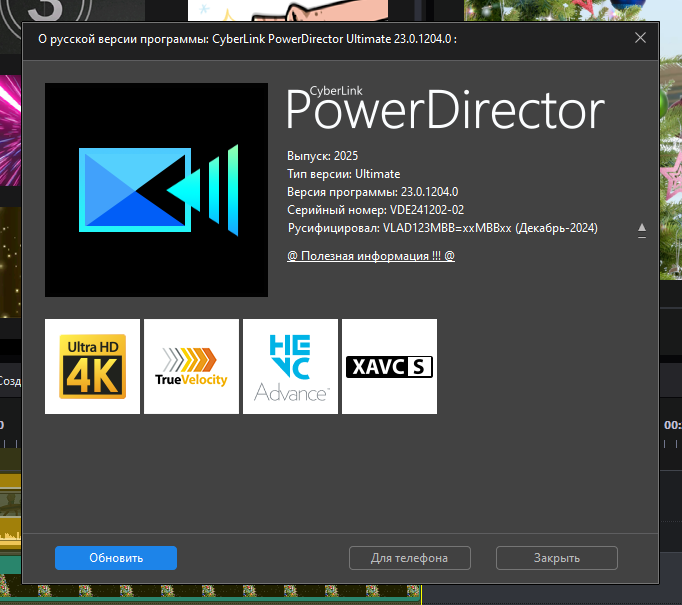The height and width of the screenshot is (605, 682).
Task: Click the Тип версии: Ultimate text
Action: coord(343,174)
